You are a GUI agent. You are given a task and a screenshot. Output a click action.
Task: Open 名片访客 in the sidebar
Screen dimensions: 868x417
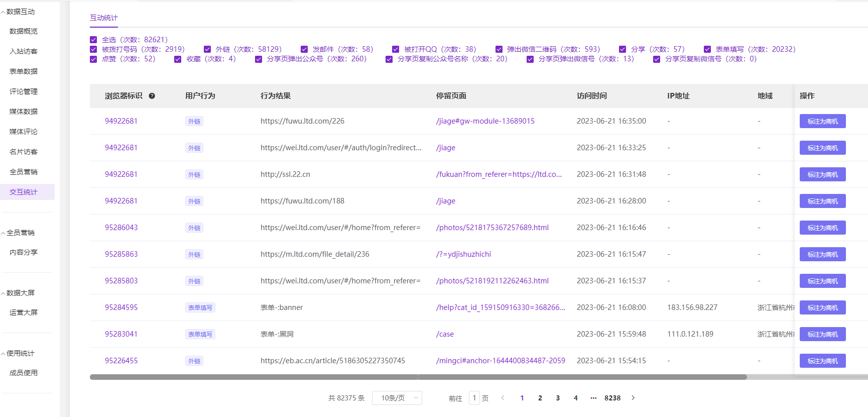click(x=24, y=152)
